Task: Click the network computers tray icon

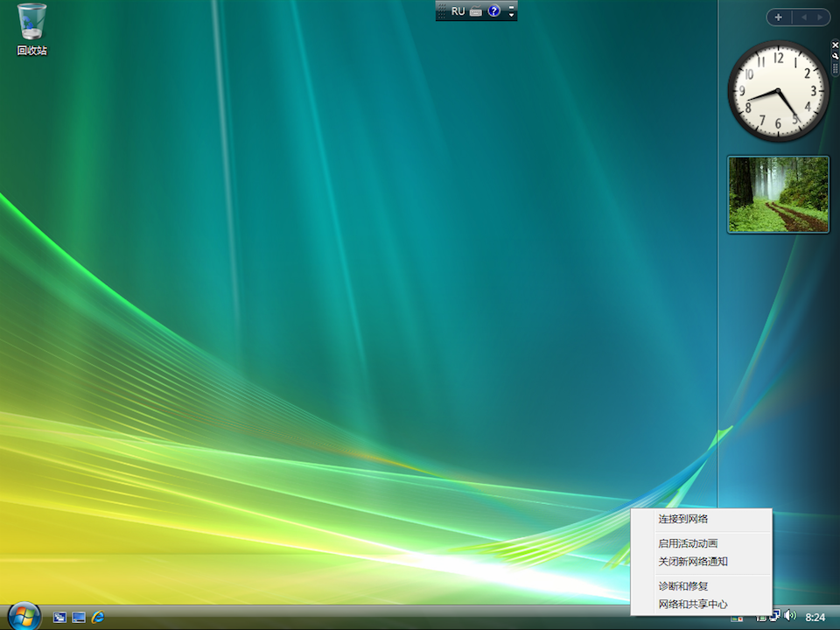Action: pyautogui.click(x=775, y=617)
